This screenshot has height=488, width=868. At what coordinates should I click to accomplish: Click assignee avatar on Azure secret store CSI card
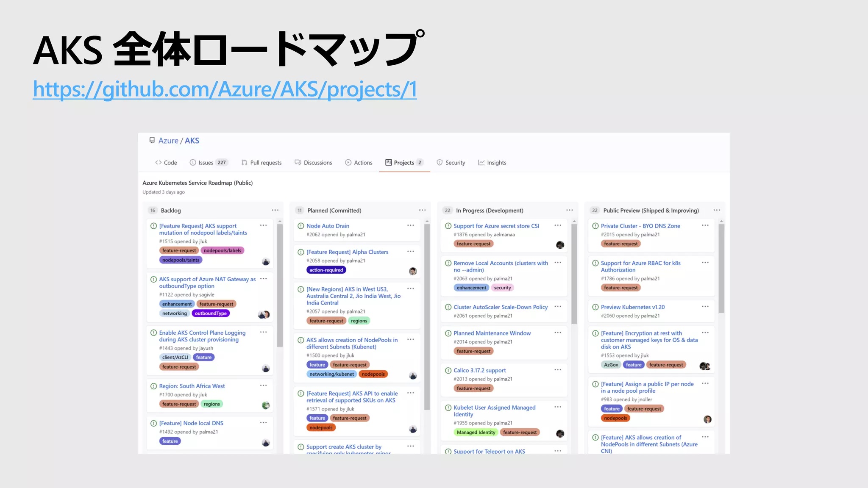click(560, 245)
